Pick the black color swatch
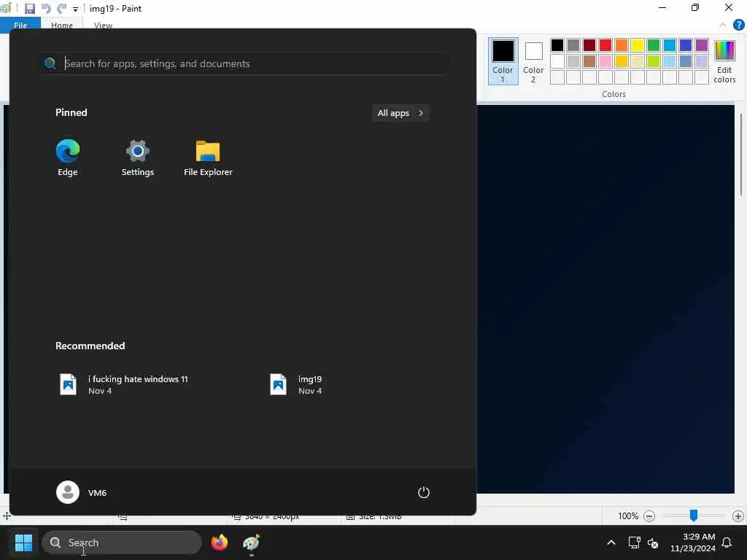The width and height of the screenshot is (747, 560). tap(557, 44)
